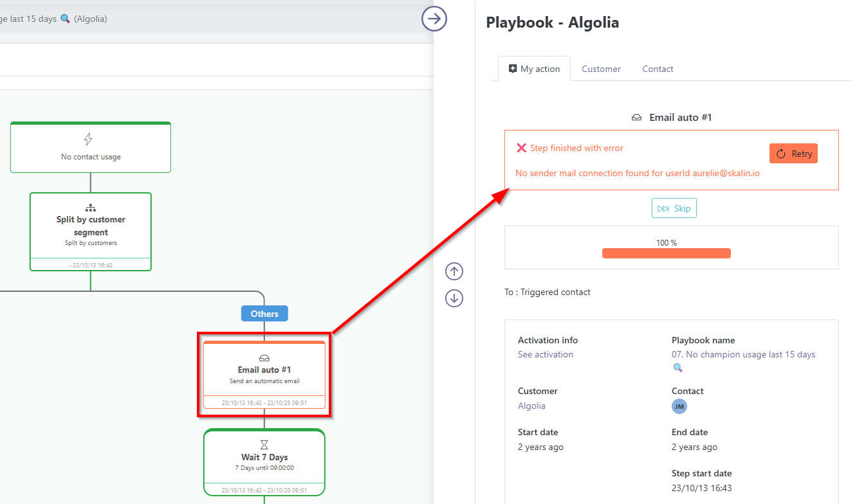This screenshot has width=866, height=504.
Task: Click the hourglass icon in Wait 7 Days
Action: click(264, 444)
